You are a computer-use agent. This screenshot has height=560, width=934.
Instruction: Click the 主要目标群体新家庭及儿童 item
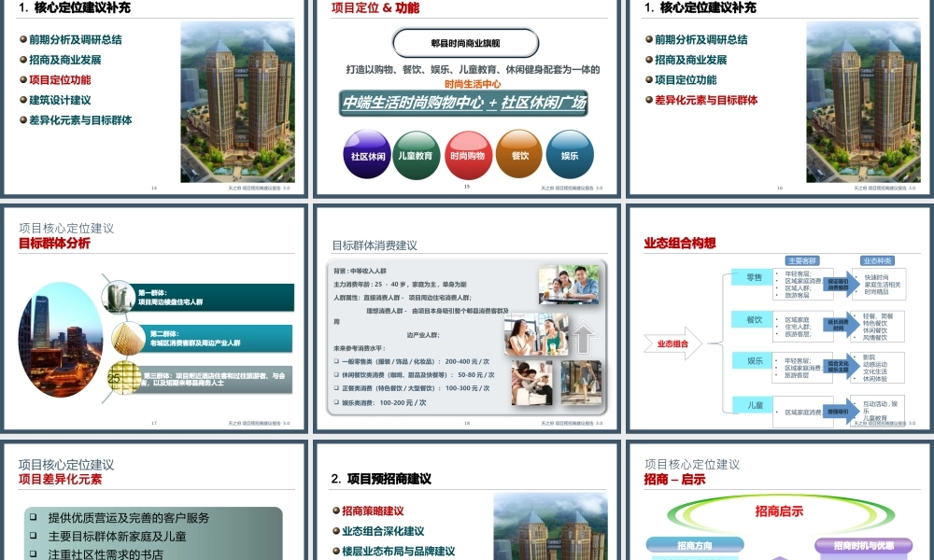point(117,536)
